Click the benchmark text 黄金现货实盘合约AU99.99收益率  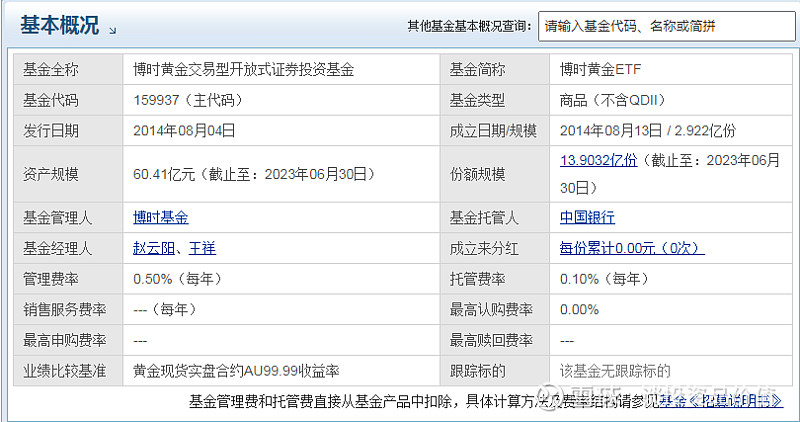tap(237, 371)
